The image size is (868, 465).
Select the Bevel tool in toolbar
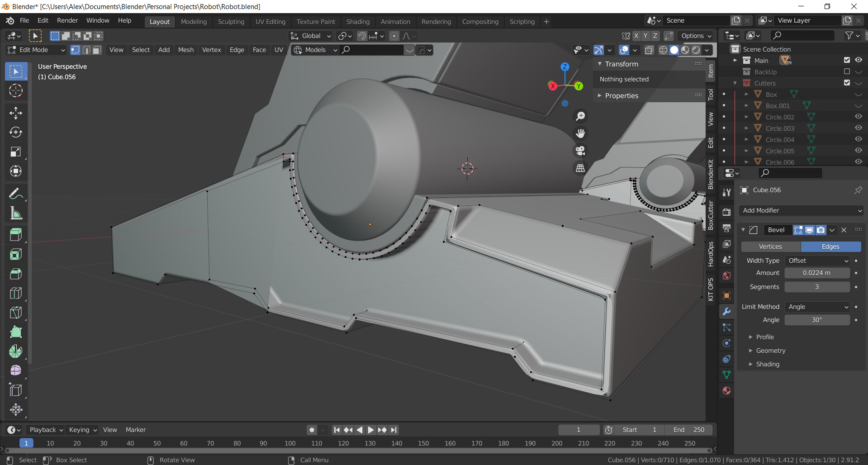click(x=16, y=274)
